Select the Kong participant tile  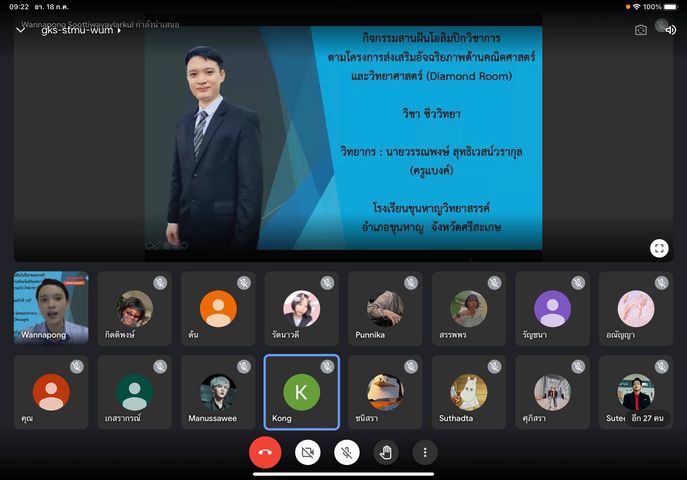(x=301, y=392)
